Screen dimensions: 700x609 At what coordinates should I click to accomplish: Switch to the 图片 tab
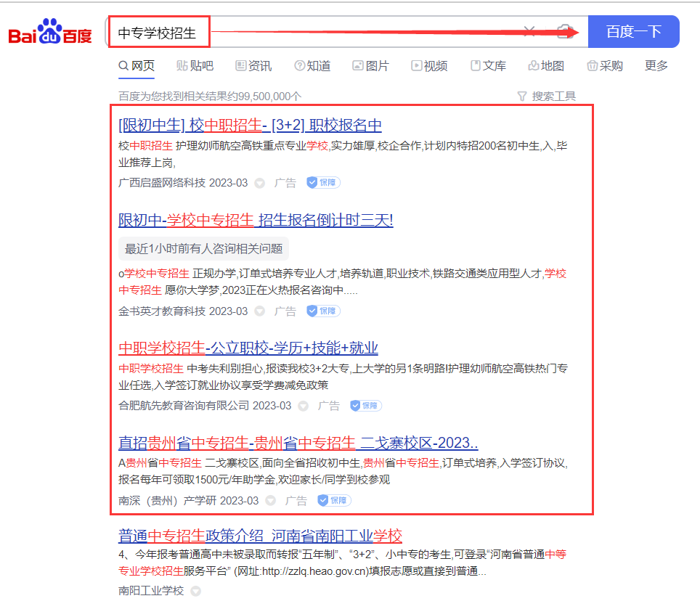pyautogui.click(x=370, y=66)
